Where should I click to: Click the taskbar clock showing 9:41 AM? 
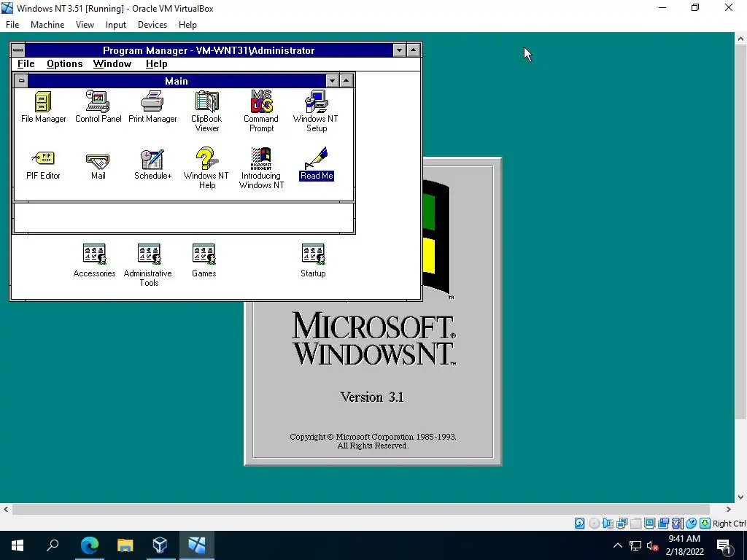[684, 545]
